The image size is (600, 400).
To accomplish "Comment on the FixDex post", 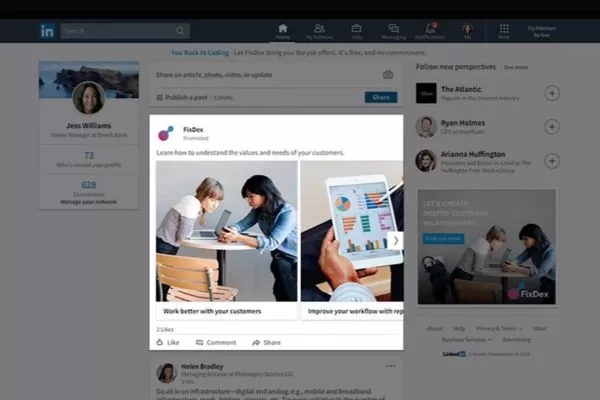I will (x=216, y=342).
